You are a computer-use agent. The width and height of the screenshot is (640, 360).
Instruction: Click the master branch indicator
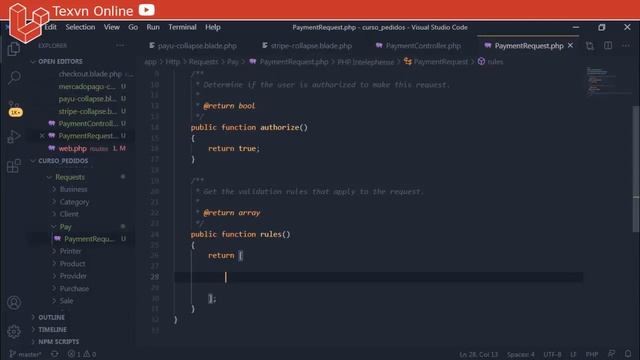click(x=25, y=354)
